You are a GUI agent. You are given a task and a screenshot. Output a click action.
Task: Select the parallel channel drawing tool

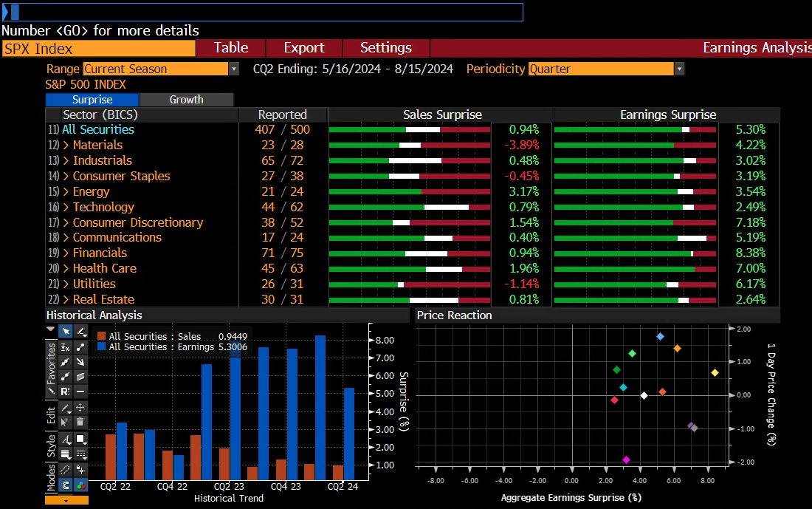pos(80,376)
